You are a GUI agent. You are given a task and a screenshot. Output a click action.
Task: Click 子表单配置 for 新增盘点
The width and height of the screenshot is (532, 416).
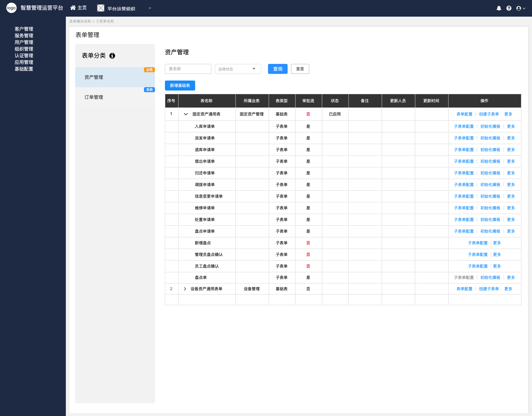(478, 243)
